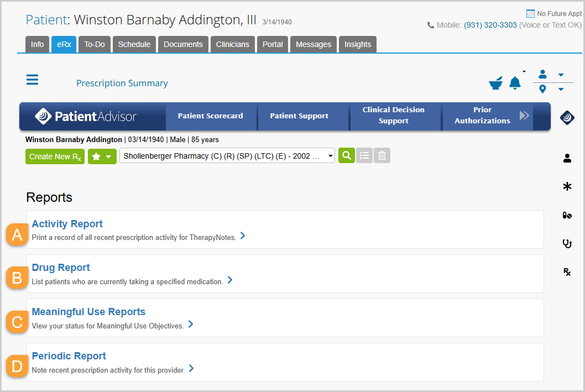
Task: Click the location pin icon
Action: pos(542,89)
